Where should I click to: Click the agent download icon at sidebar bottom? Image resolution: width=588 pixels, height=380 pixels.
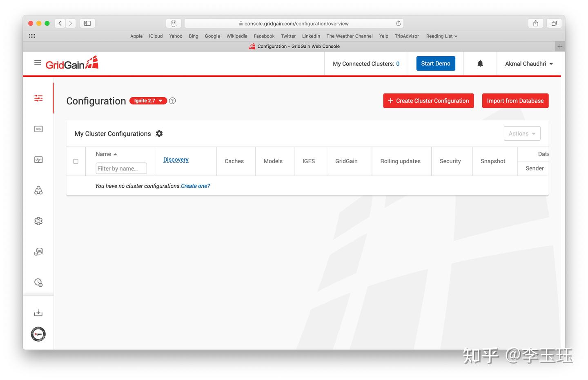[x=38, y=312]
